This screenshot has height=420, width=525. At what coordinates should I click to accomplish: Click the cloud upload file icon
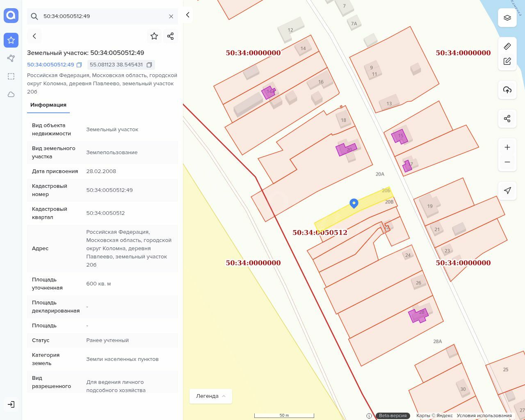(507, 90)
